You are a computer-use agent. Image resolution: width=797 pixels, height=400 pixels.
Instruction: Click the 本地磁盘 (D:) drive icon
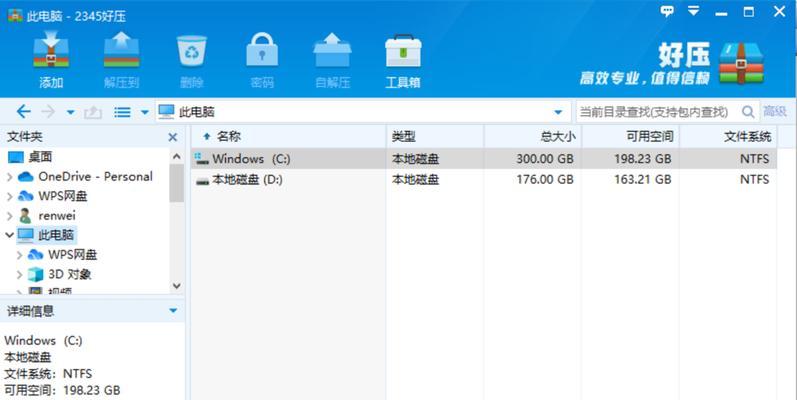(202, 180)
